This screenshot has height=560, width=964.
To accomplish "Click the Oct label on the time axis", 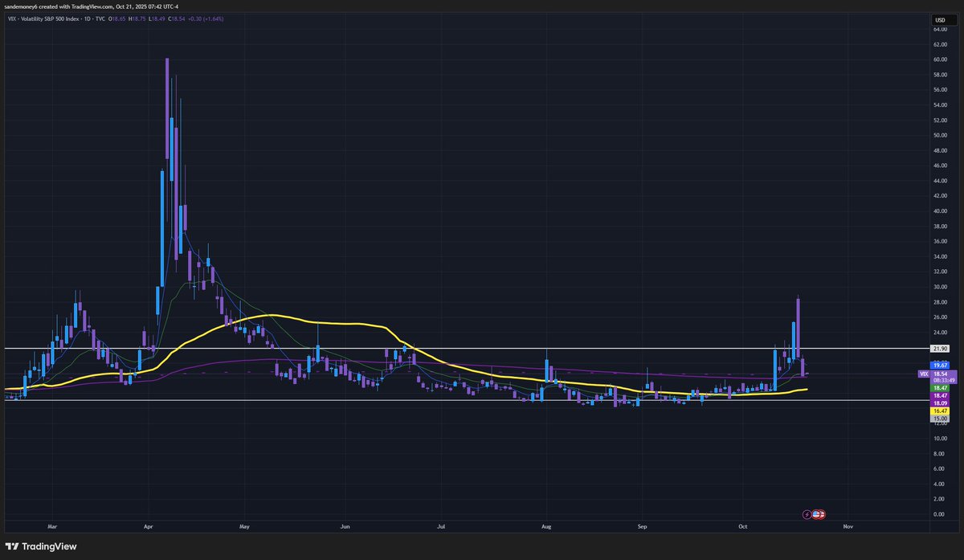I will 742,526.
